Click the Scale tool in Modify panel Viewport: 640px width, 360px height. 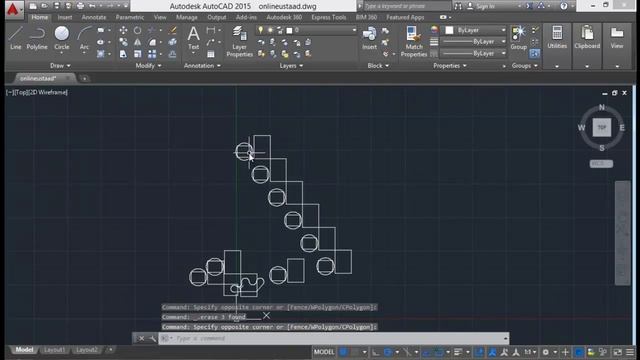(138, 54)
